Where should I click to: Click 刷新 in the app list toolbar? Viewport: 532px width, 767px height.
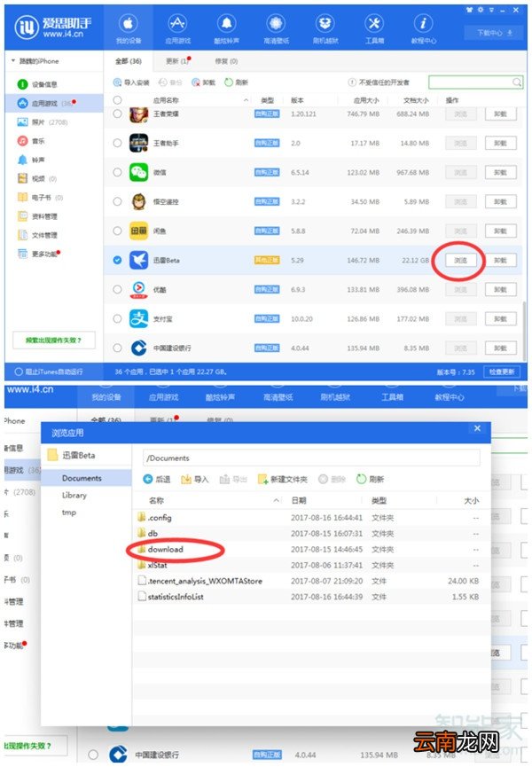[x=236, y=82]
